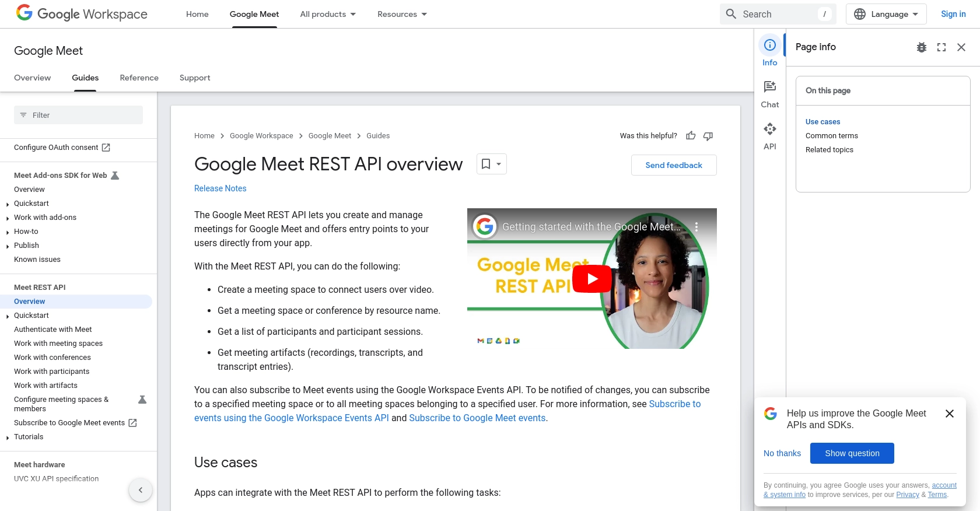Click the Google Workspace logo

(82, 13)
